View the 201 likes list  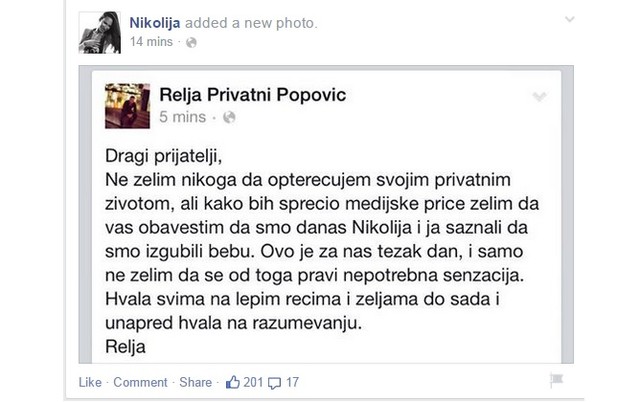pyautogui.click(x=252, y=382)
